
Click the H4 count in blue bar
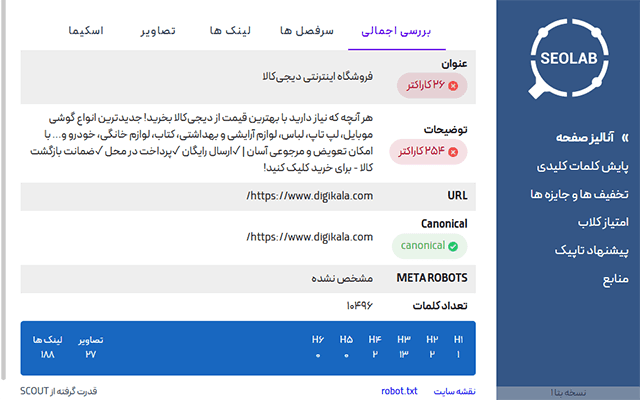pos(375,355)
